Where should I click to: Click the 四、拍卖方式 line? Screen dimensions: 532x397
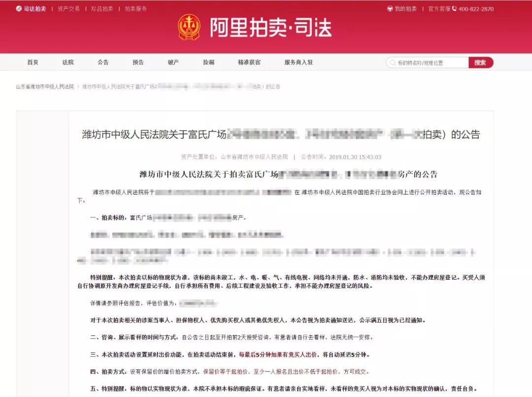tap(230, 371)
